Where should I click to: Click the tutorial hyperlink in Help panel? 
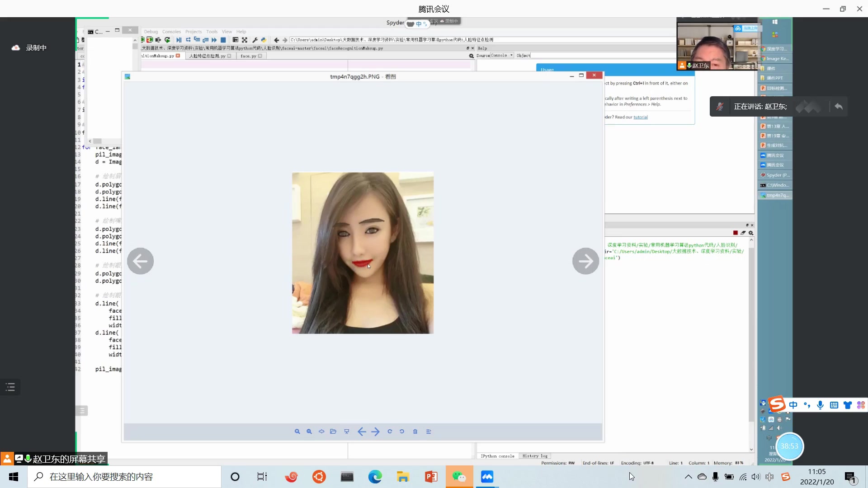642,117
